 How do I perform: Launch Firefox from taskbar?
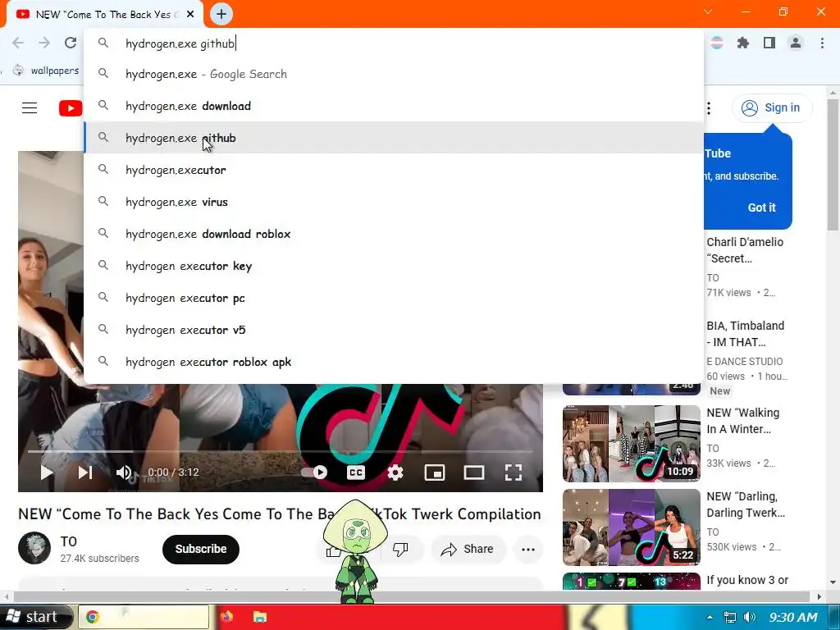[x=227, y=617]
